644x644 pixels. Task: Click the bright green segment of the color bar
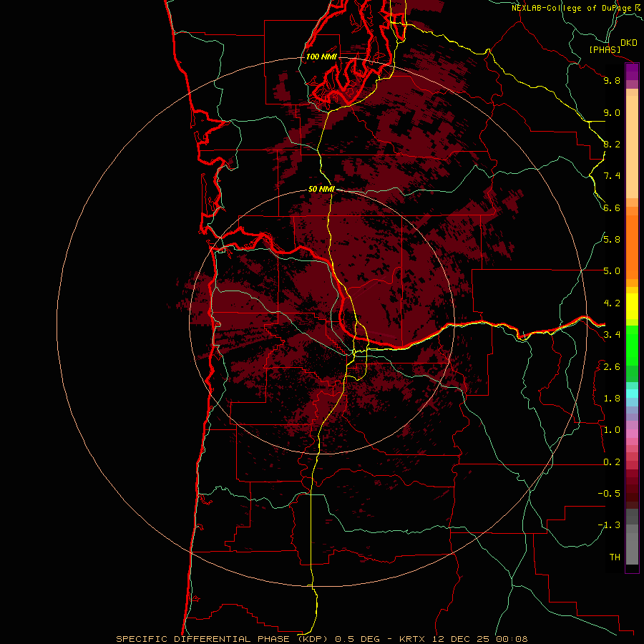(x=632, y=346)
